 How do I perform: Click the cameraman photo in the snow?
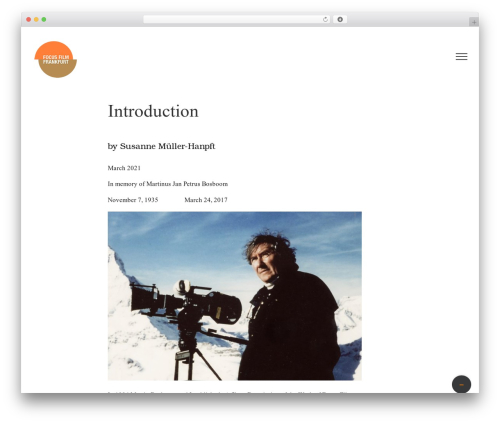point(235,296)
